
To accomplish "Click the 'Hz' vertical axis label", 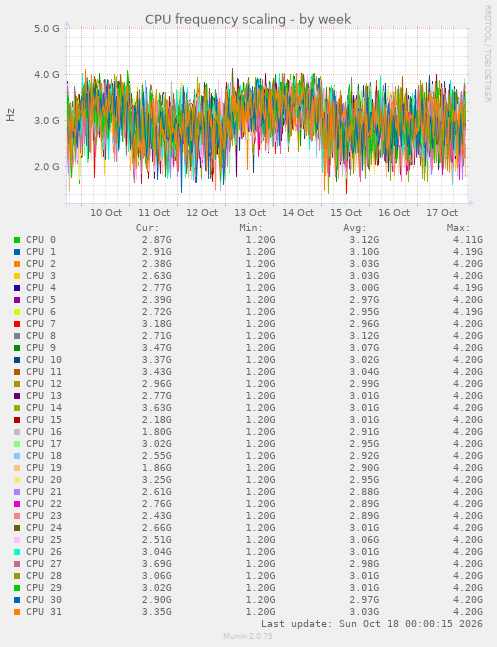I will point(10,115).
